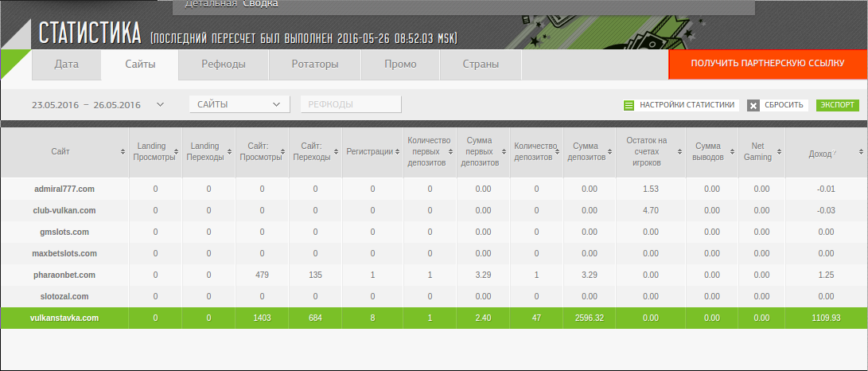Click vulkanstavka.com deposits count 47

pos(536,318)
